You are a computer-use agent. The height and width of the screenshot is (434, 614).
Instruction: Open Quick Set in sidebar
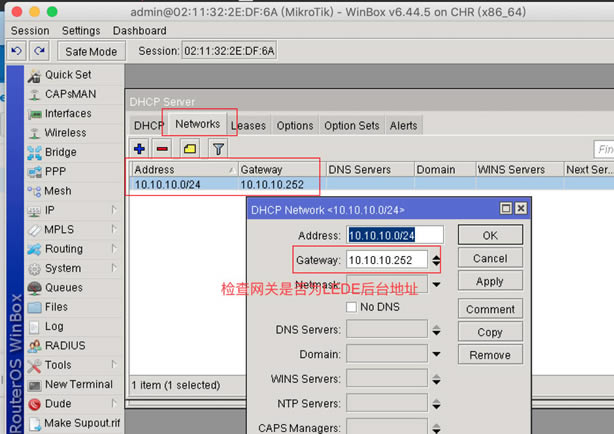click(67, 74)
